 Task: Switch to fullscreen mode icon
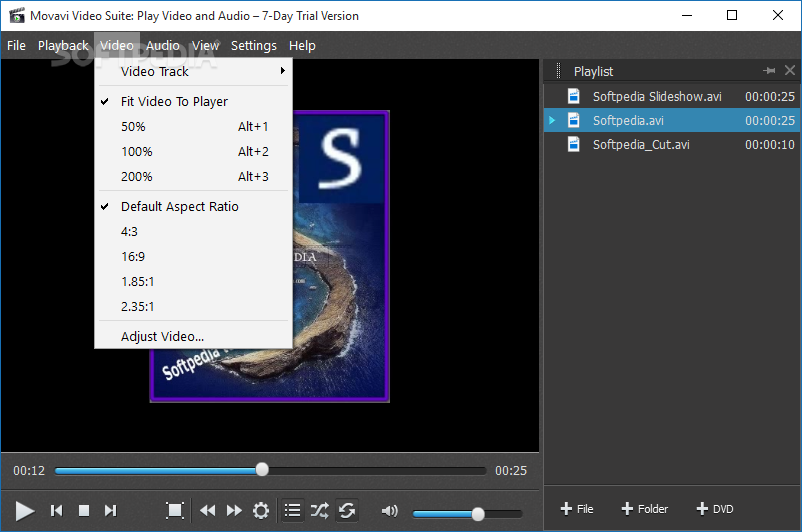pos(175,510)
